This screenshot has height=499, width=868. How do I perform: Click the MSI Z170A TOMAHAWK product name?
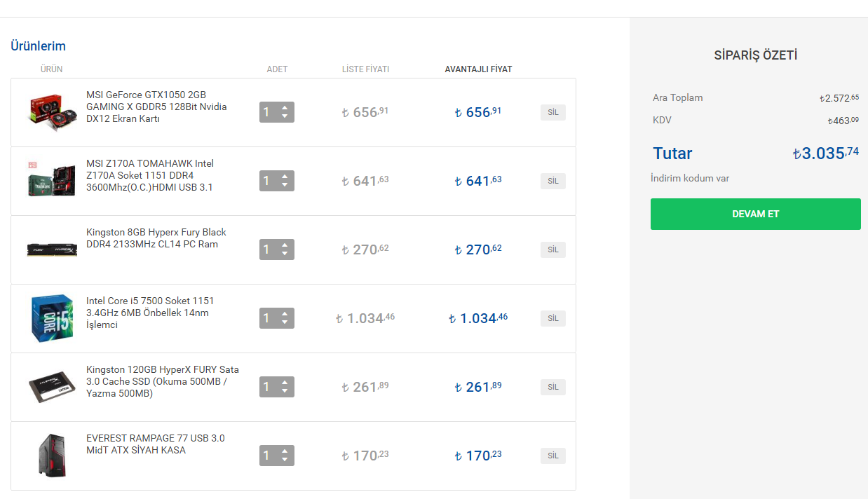[x=150, y=175]
